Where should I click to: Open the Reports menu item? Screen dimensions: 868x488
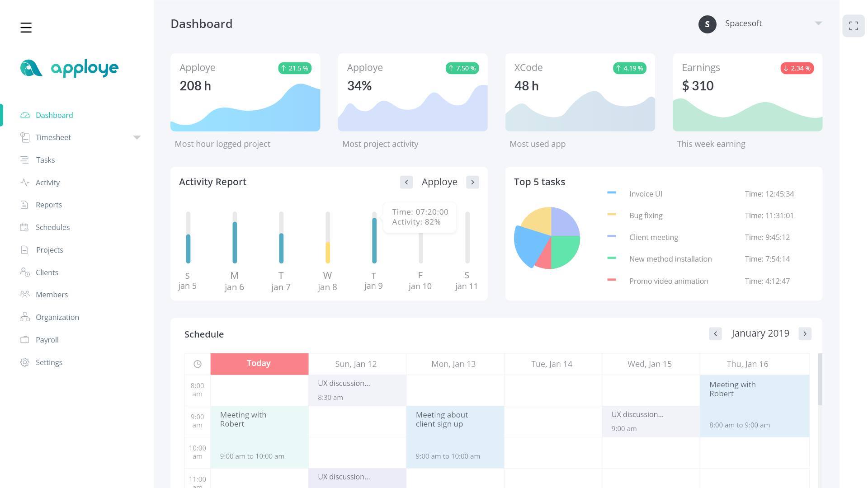click(x=49, y=205)
